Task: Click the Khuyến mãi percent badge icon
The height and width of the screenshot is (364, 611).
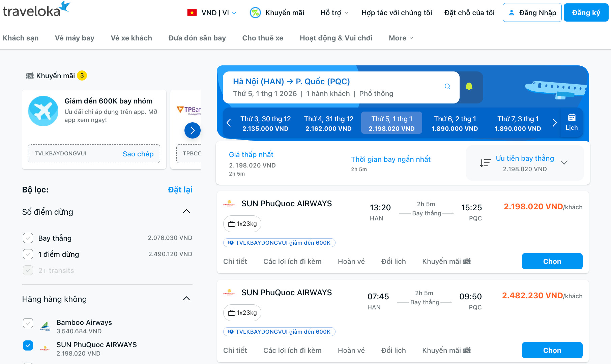Action: [255, 12]
